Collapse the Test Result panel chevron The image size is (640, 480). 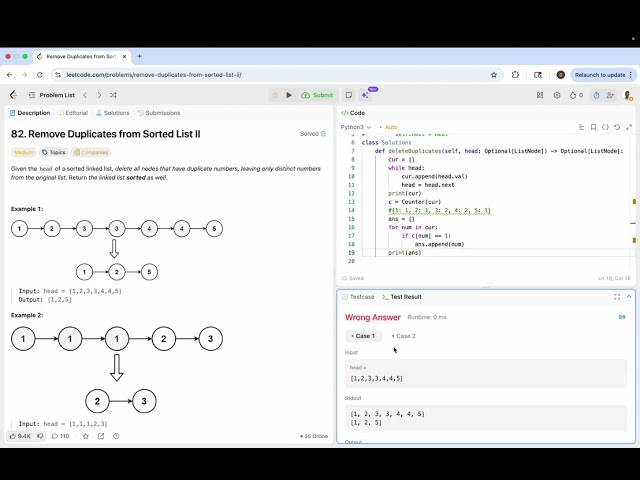(x=629, y=297)
